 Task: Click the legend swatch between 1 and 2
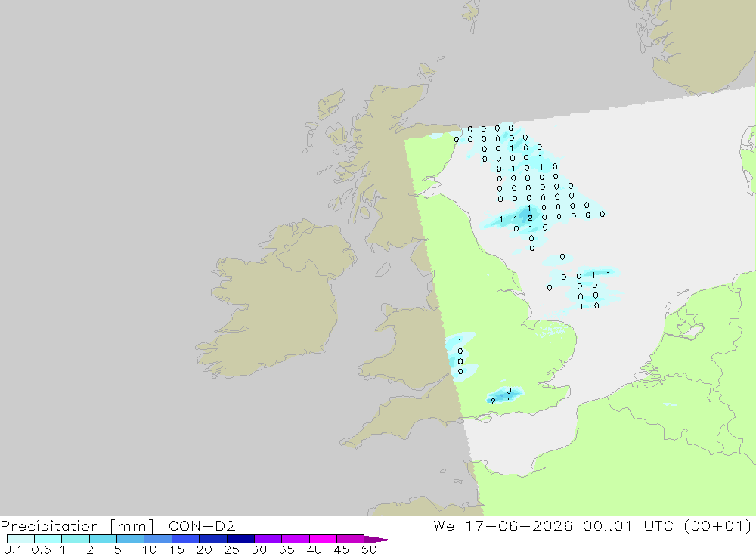tap(76, 539)
